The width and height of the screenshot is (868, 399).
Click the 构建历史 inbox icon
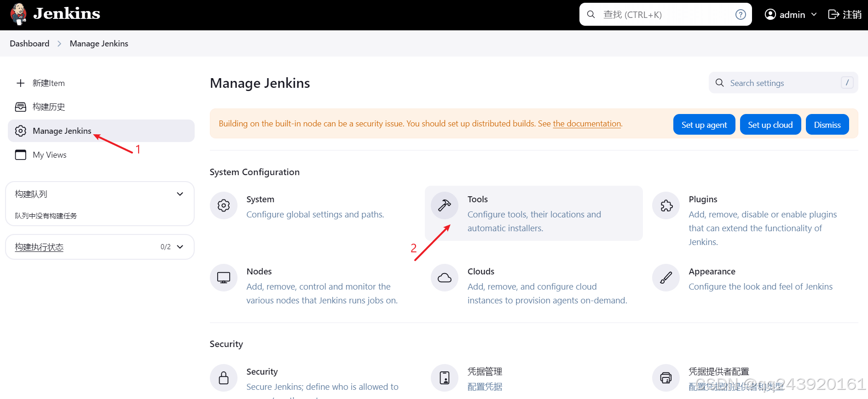click(21, 107)
